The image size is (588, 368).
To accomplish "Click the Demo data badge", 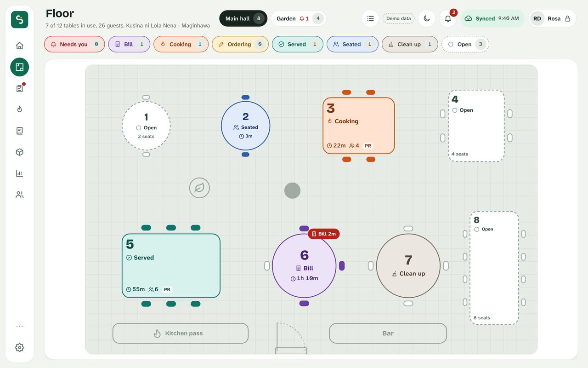I will [x=398, y=18].
